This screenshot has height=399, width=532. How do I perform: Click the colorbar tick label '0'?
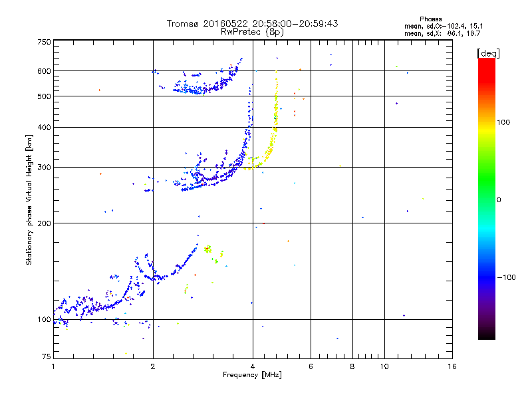[499, 200]
